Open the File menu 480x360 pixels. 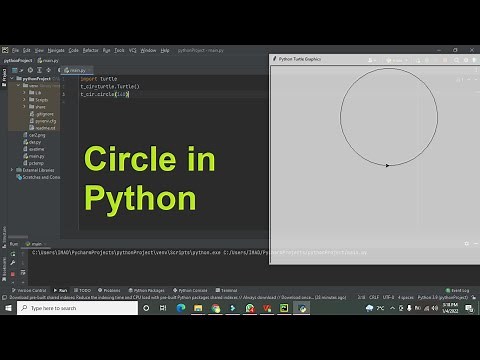coord(15,50)
